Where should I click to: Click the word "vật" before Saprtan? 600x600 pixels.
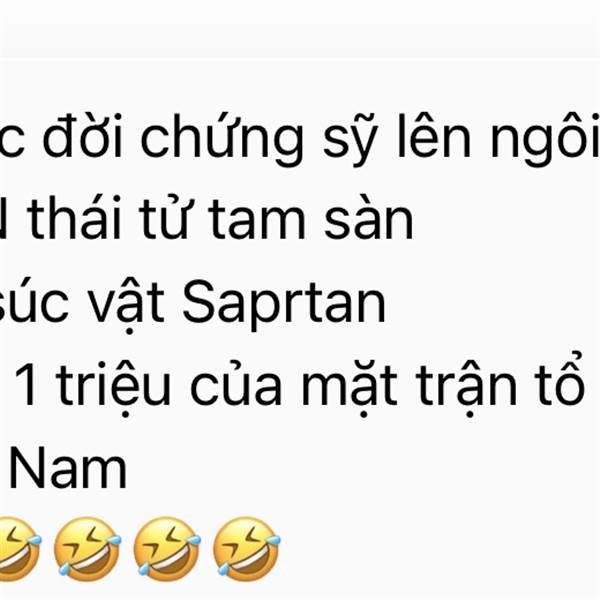click(128, 304)
